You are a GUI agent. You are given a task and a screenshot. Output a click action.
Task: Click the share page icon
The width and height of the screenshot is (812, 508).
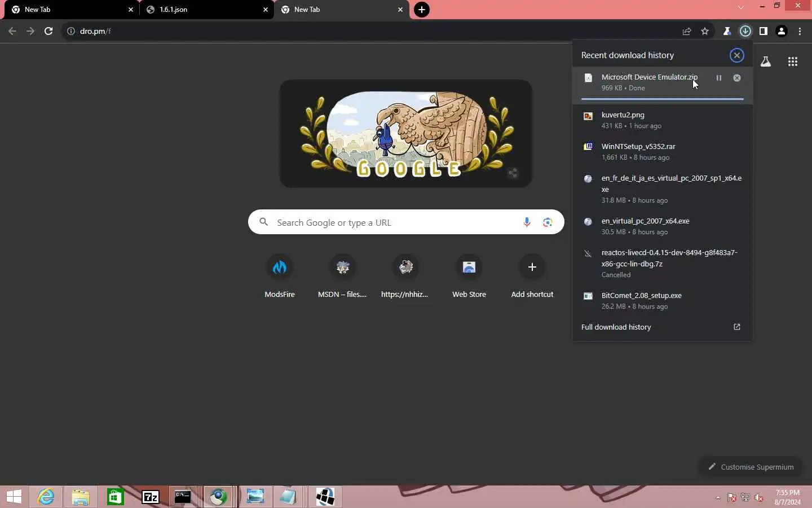pyautogui.click(x=687, y=31)
